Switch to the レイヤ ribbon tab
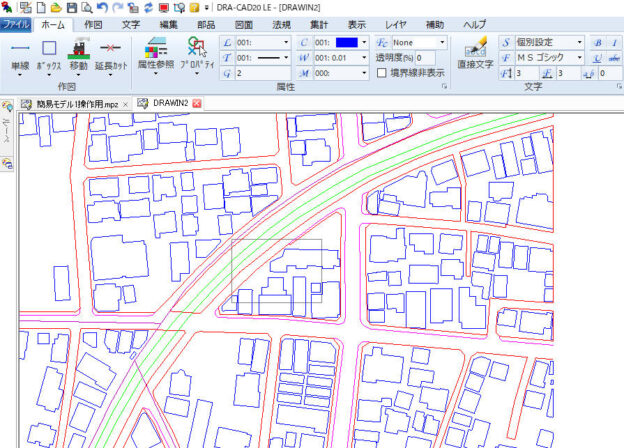This screenshot has width=624, height=448. [395, 25]
